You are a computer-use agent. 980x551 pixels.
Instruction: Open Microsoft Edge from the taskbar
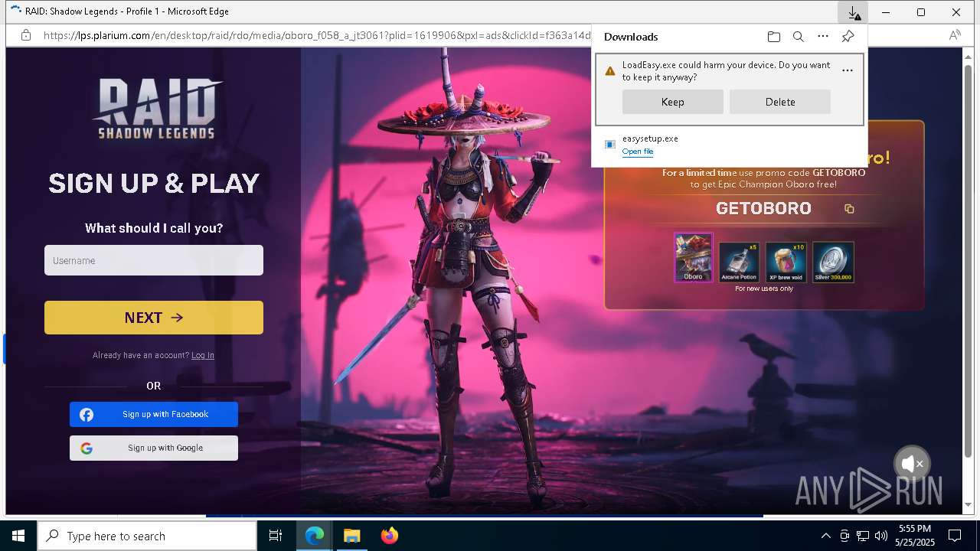tap(315, 536)
